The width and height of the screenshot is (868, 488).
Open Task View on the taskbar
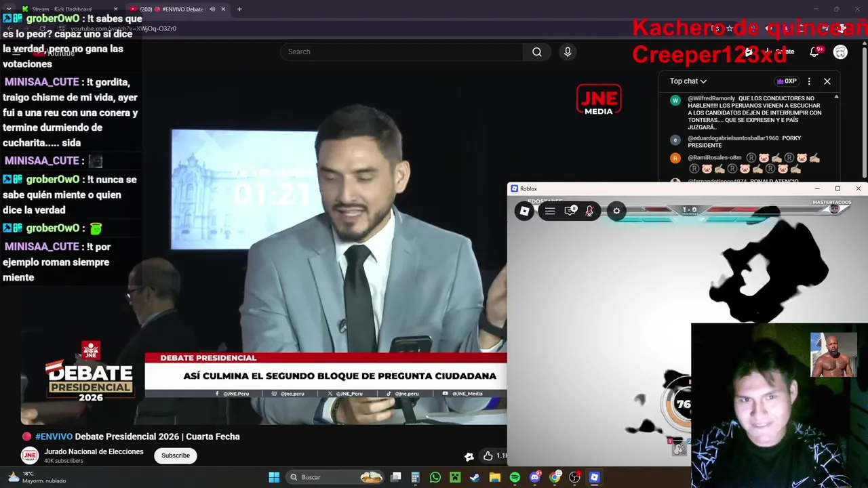(396, 477)
